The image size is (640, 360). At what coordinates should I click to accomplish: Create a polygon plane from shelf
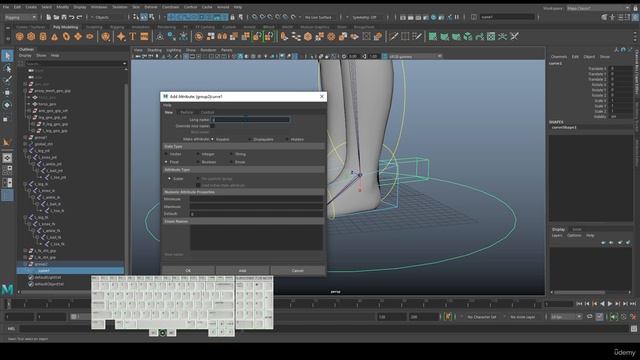pyautogui.click(x=78, y=37)
